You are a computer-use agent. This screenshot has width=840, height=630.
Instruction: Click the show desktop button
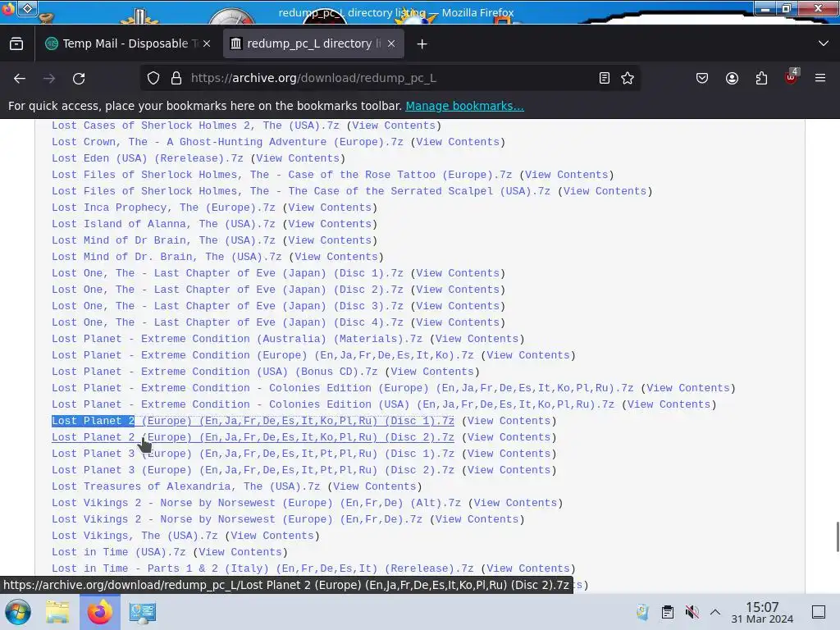819,612
